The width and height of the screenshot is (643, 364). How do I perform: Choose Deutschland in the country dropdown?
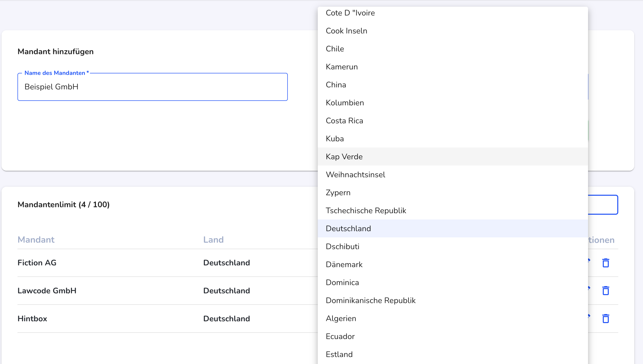[453, 228]
